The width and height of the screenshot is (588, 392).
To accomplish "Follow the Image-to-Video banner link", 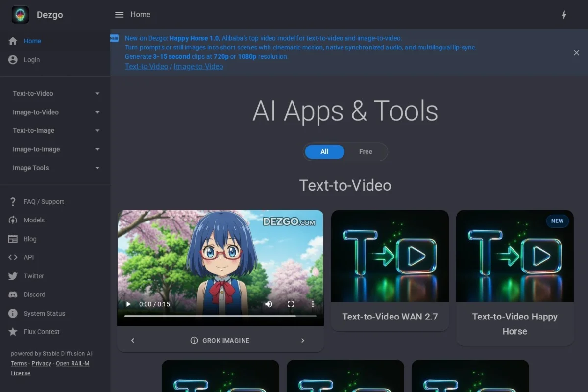I will pyautogui.click(x=198, y=67).
